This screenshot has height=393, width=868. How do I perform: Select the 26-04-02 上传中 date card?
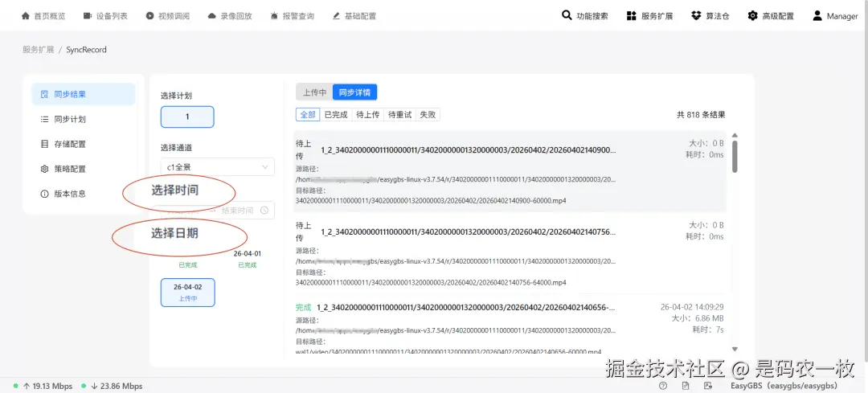pyautogui.click(x=187, y=293)
